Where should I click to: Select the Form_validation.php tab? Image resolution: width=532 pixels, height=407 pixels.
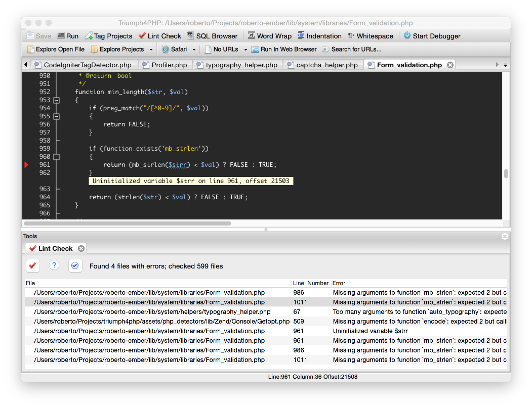click(409, 65)
